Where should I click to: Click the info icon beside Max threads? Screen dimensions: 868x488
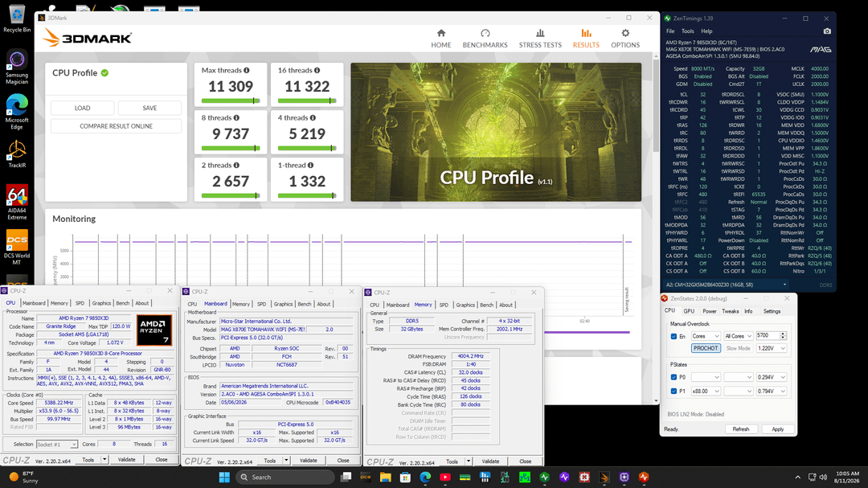click(x=247, y=71)
